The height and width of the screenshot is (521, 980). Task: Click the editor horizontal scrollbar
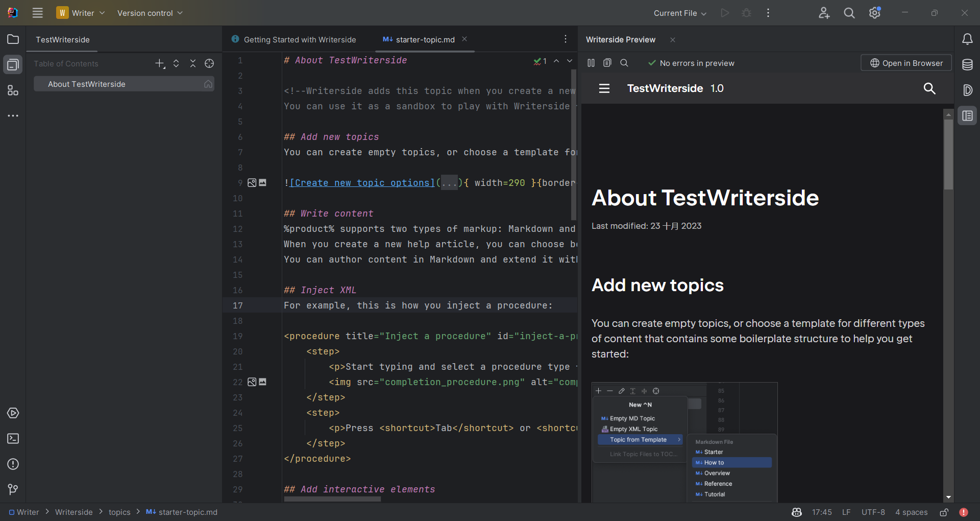pyautogui.click(x=332, y=499)
